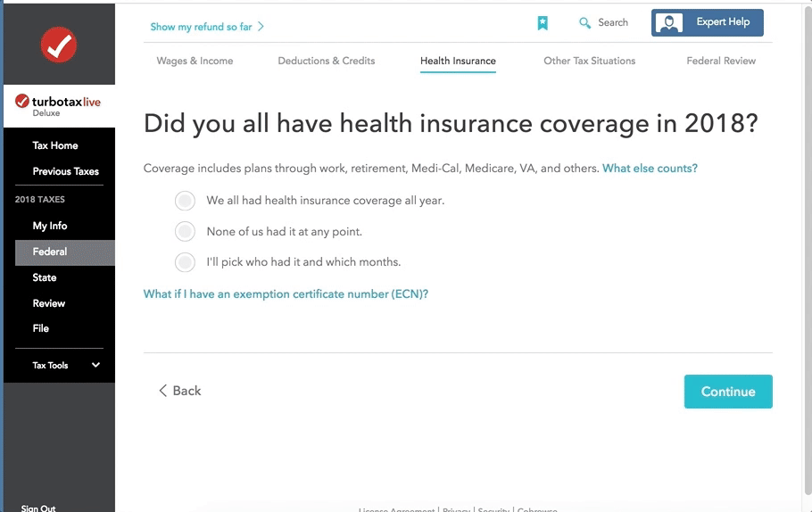
Task: Expand 'Show my refund so far' arrow
Action: (261, 27)
